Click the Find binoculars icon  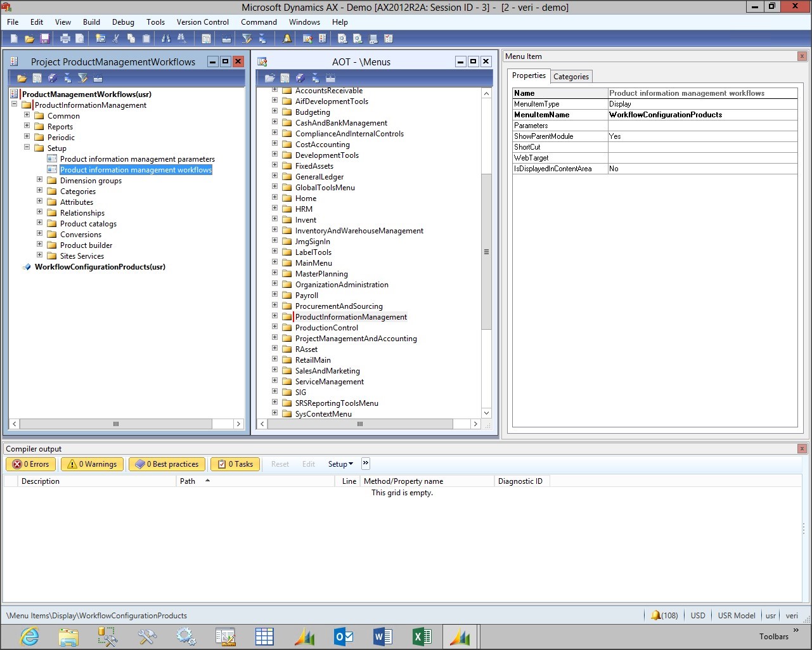166,39
